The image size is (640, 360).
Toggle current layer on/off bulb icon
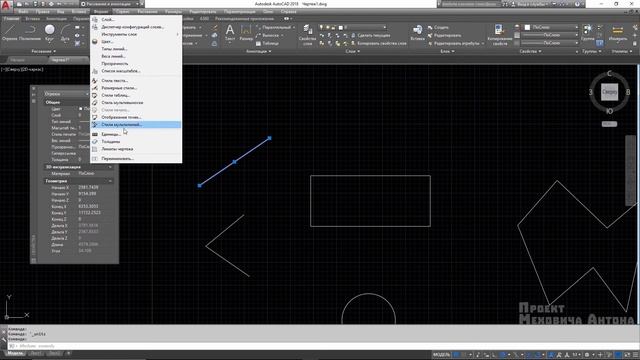[x=321, y=27]
